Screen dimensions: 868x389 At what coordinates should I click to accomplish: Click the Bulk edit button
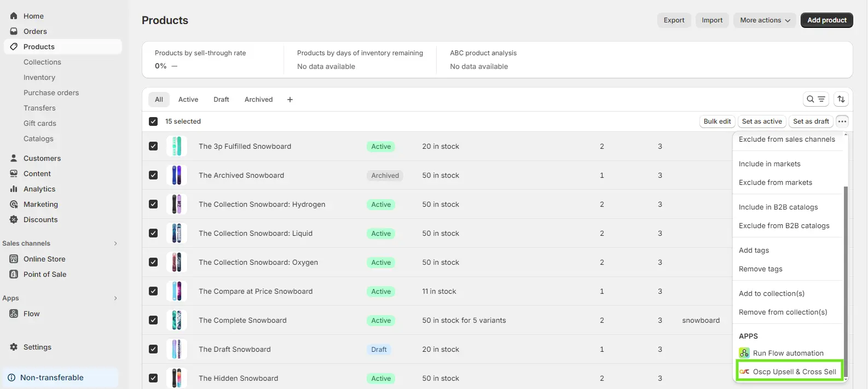(717, 121)
